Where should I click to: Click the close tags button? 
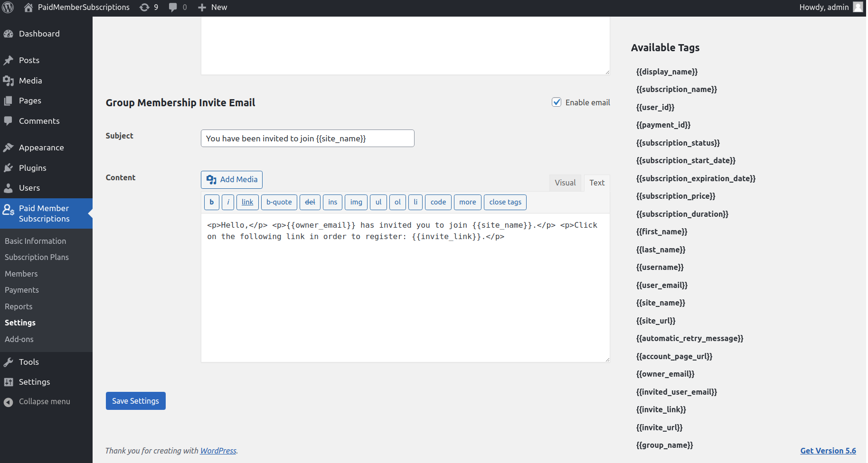505,202
